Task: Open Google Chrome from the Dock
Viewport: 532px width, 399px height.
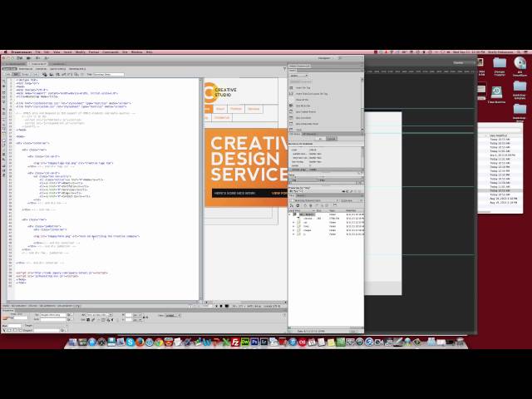Action: 159,342
